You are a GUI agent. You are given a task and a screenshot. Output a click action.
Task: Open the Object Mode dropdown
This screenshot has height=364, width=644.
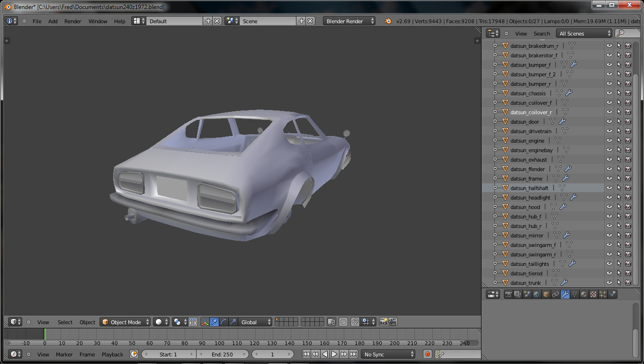pos(125,322)
